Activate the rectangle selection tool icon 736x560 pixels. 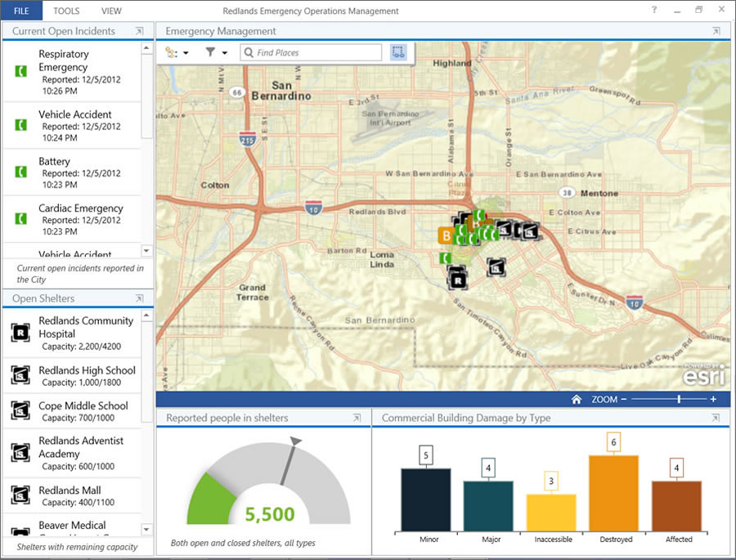coord(398,52)
